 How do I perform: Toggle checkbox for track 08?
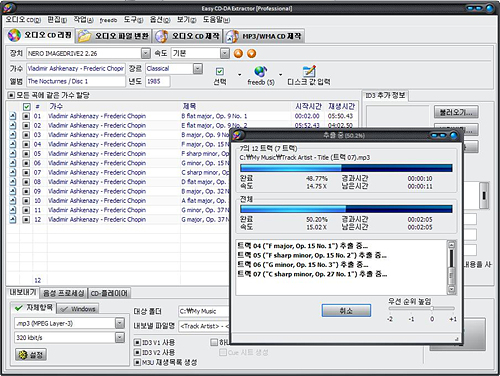pos(26,182)
